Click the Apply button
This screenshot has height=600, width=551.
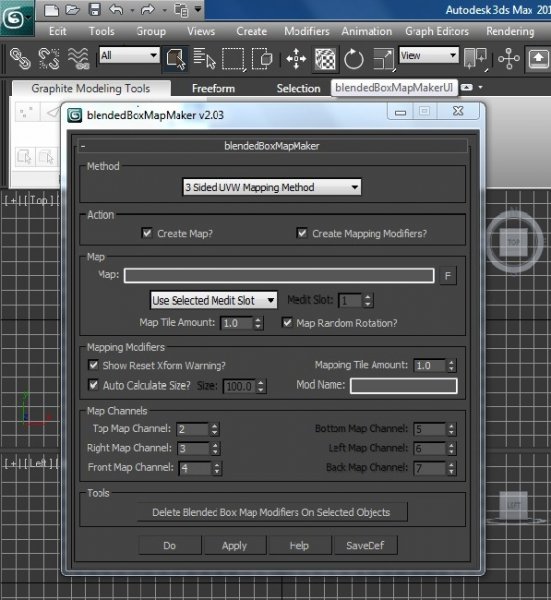coord(235,545)
